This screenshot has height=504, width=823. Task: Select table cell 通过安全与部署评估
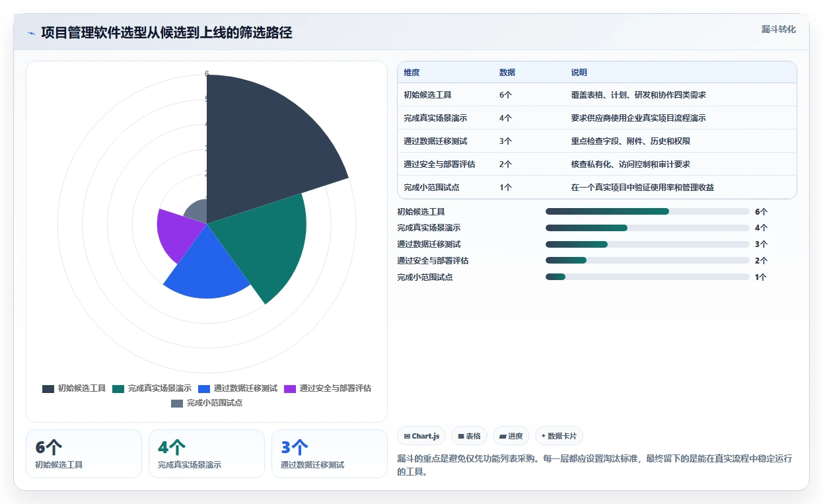coord(439,164)
